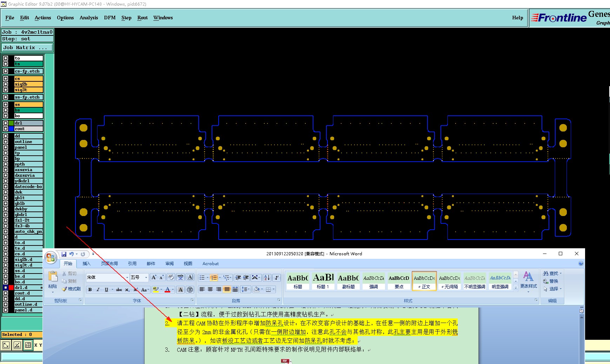Toggle the 'drl' layer checkbox
The height and width of the screenshot is (364, 610).
[x=6, y=123]
